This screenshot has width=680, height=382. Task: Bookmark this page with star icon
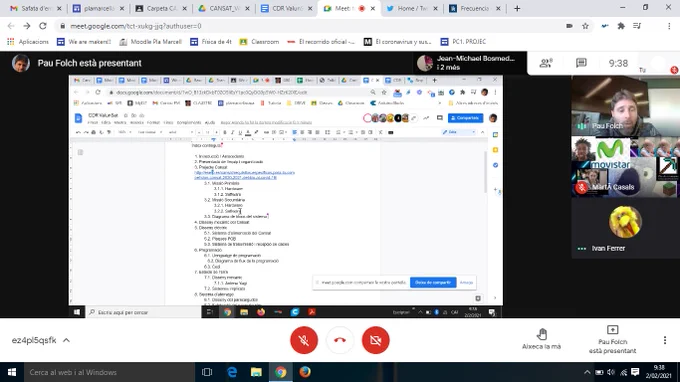tap(585, 26)
